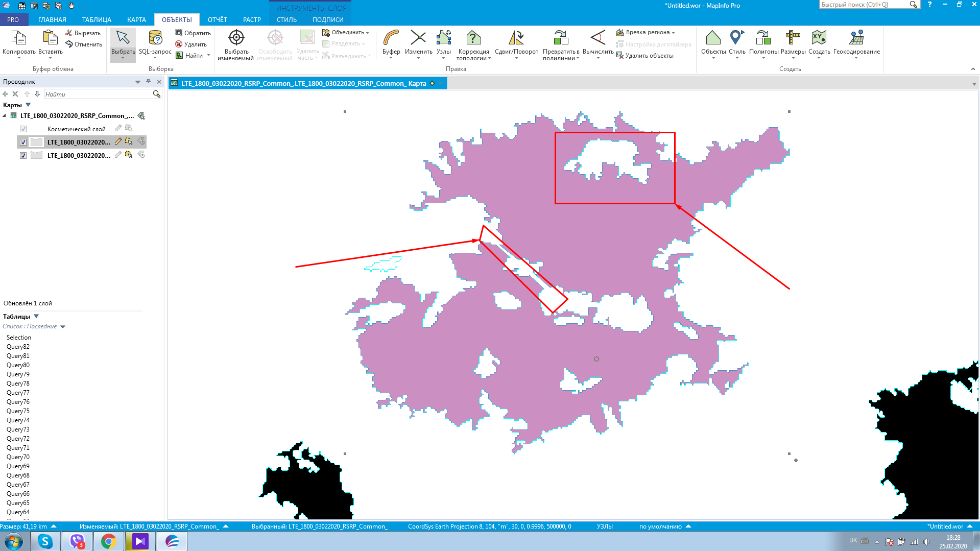Toggle auto-label on bottom LTE_1800 layer
This screenshot has width=980, height=551.
click(141, 155)
